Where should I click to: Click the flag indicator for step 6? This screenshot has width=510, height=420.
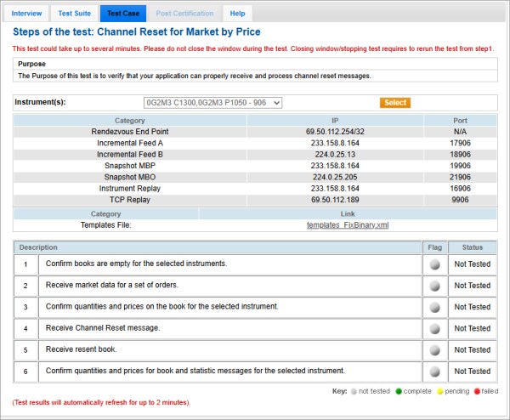coord(434,372)
